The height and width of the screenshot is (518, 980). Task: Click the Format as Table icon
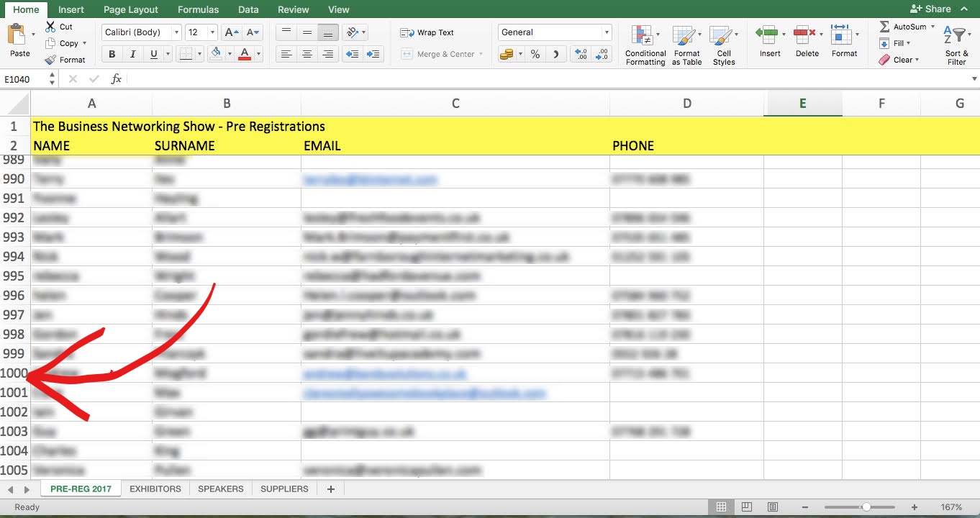point(686,36)
